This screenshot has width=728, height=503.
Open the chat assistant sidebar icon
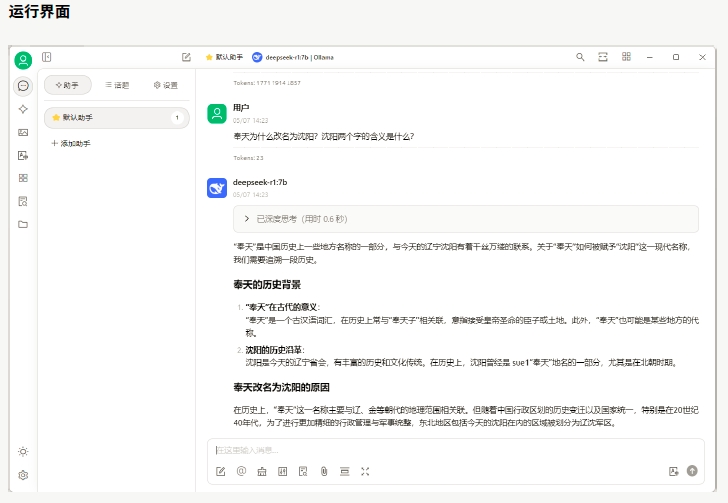tap(23, 86)
